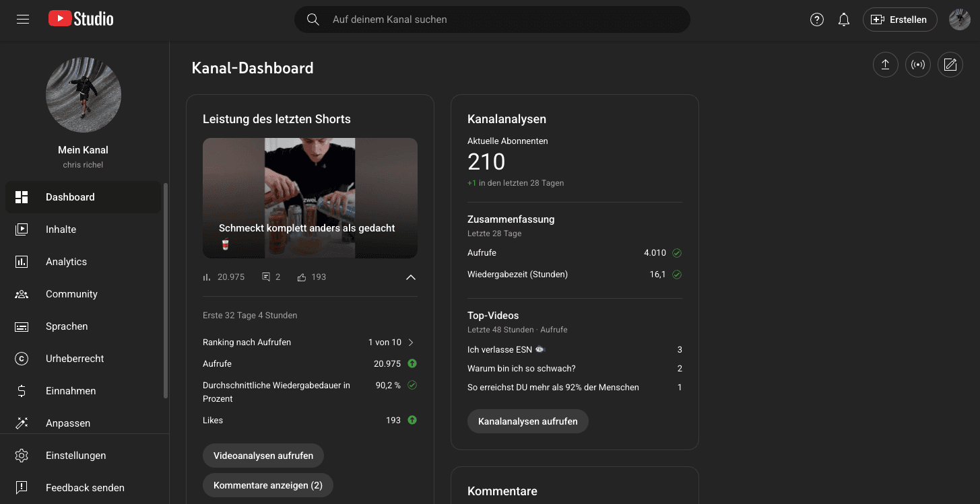Click the Urheberrecht copyright icon
980x504 pixels.
[22, 359]
